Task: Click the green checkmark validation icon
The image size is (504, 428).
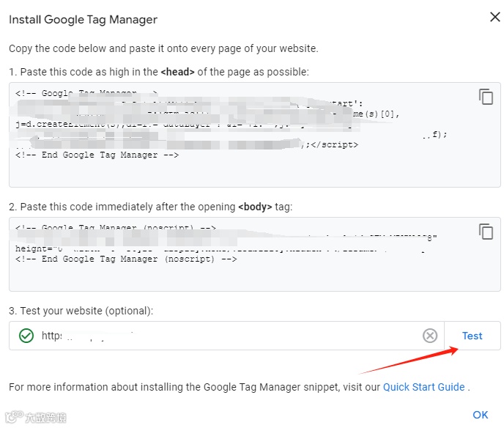Action: point(26,336)
